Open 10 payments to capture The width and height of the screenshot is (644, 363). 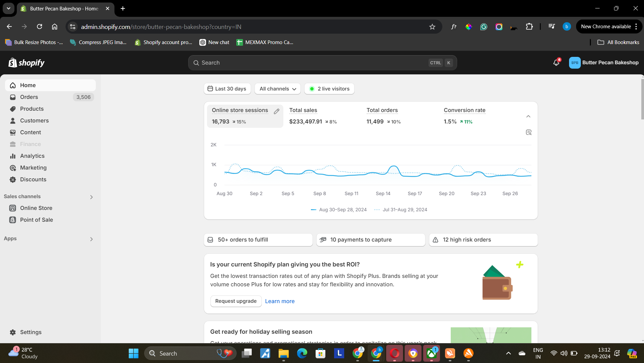pos(371,240)
